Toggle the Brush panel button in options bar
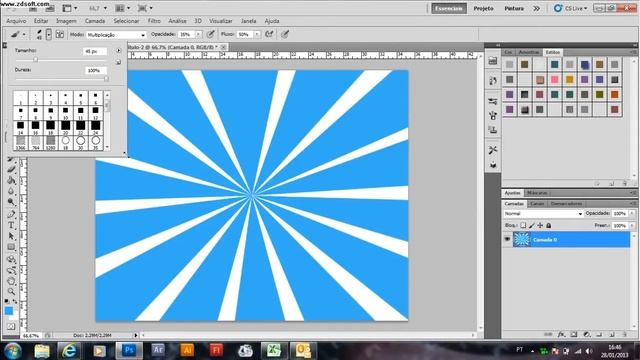Image resolution: width=640 pixels, height=360 pixels. click(60, 34)
